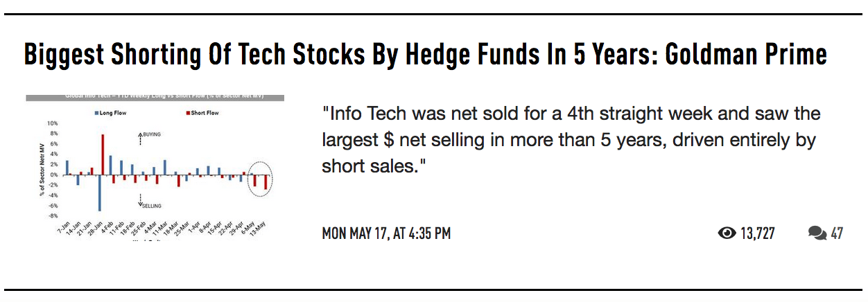The image size is (868, 302).
Task: Open the Biggest Shorting Of Tech Stocks headline
Action: (425, 55)
